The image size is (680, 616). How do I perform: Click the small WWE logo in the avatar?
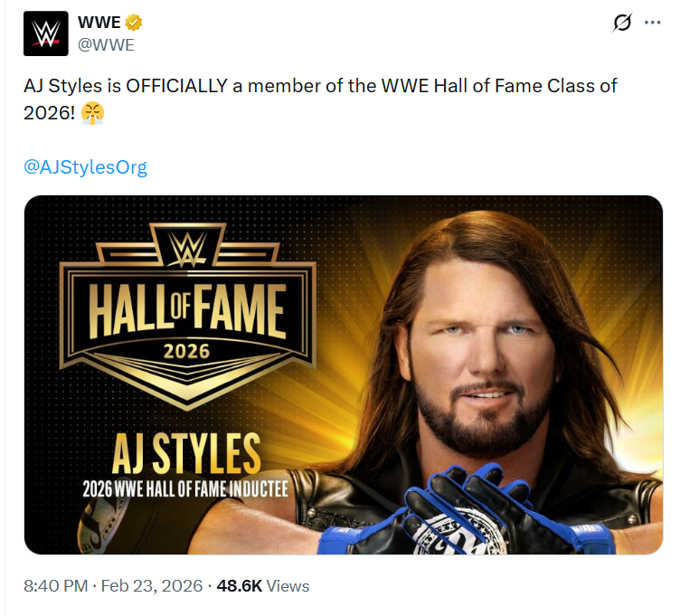coord(45,34)
